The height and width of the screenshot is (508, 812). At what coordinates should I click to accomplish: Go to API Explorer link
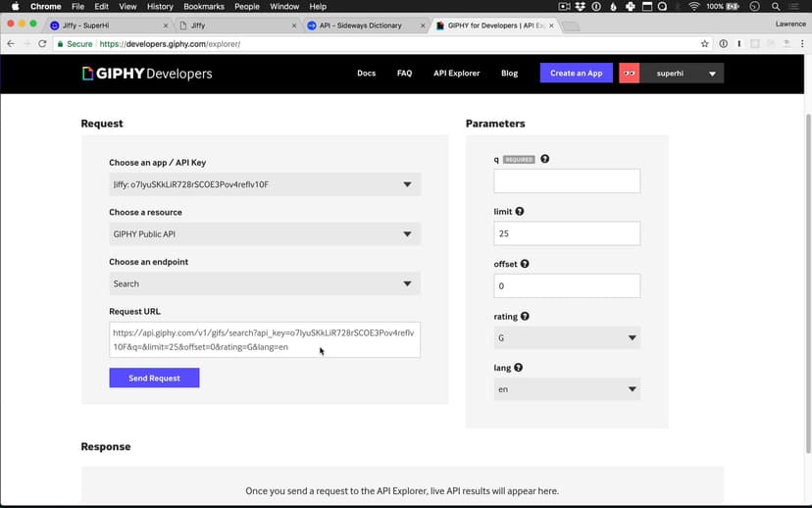(457, 73)
